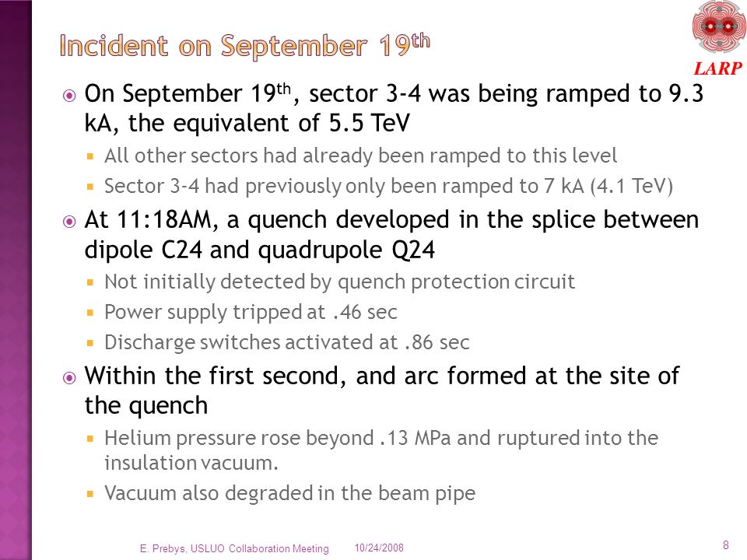The image size is (747, 560).
Task: Click the line 'Not initially detected by quench protection circuit'
Action: 340,282
